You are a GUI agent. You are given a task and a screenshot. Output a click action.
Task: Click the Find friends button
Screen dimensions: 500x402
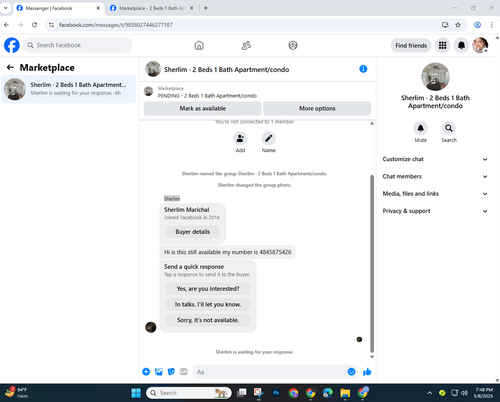(x=411, y=45)
